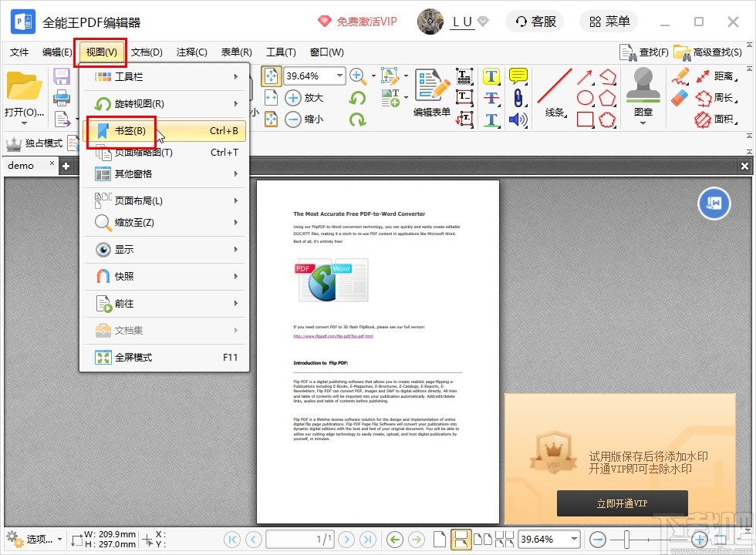
Task: Go to next page button
Action: [x=346, y=539]
